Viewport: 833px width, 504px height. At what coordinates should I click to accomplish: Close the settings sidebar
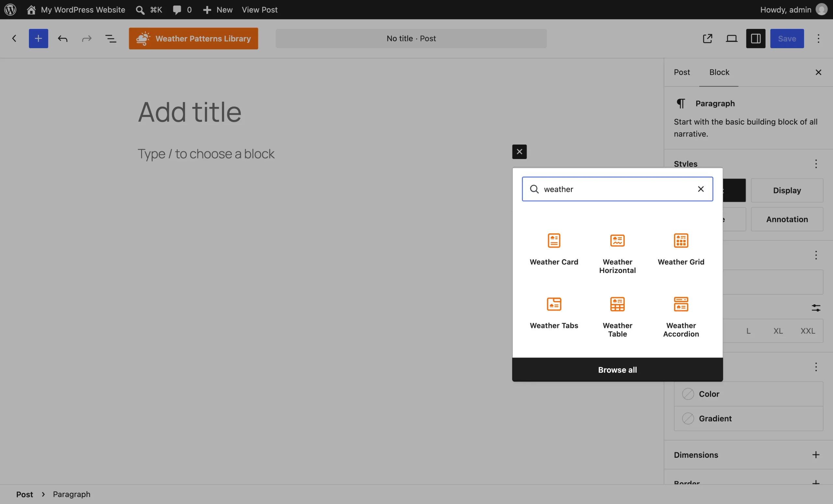click(818, 72)
